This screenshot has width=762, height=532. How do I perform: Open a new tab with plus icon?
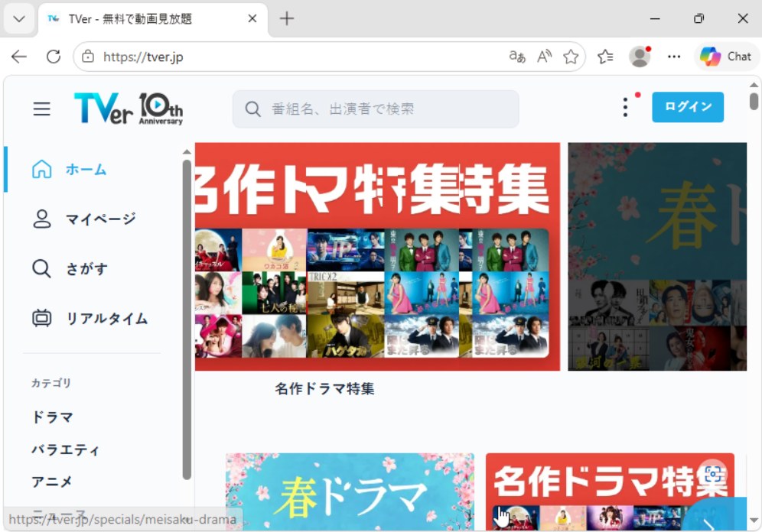(287, 19)
